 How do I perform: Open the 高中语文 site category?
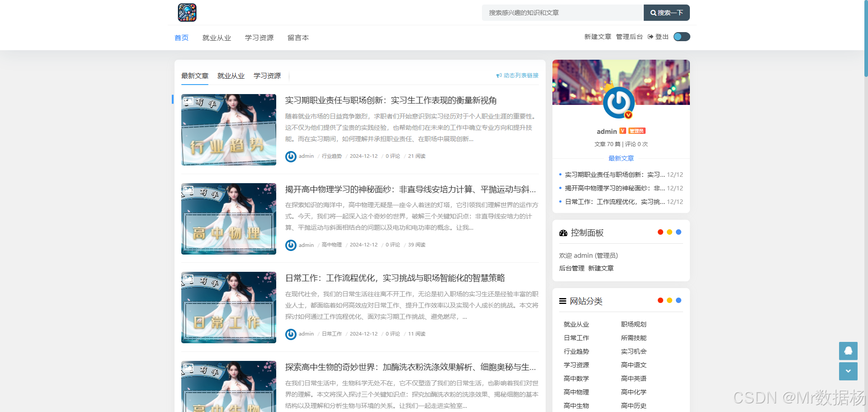[634, 365]
